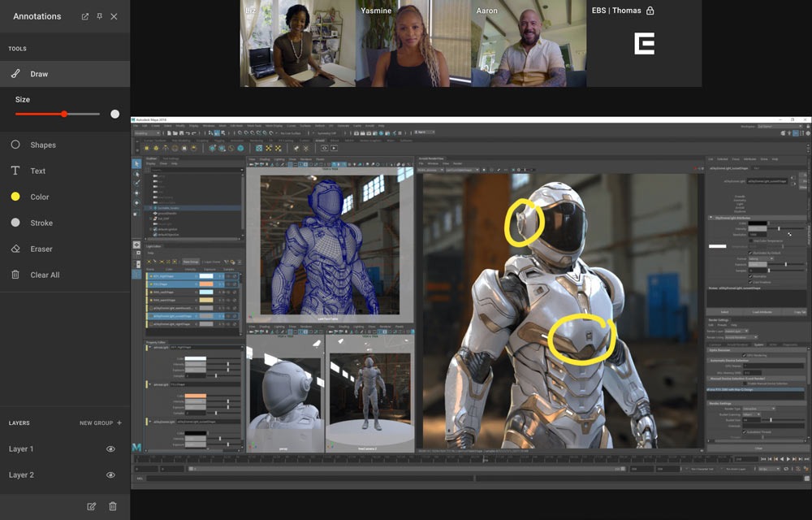Delete selected layer with bottom trash icon
This screenshot has height=520, width=812.
point(113,506)
